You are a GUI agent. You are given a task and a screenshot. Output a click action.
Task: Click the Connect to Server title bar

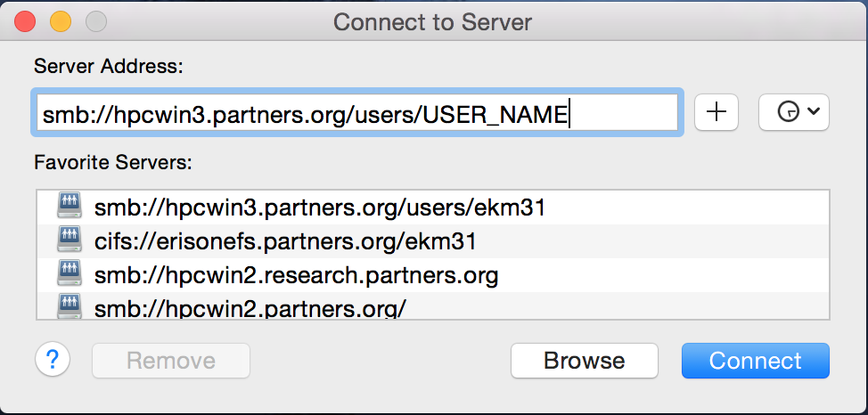click(433, 22)
